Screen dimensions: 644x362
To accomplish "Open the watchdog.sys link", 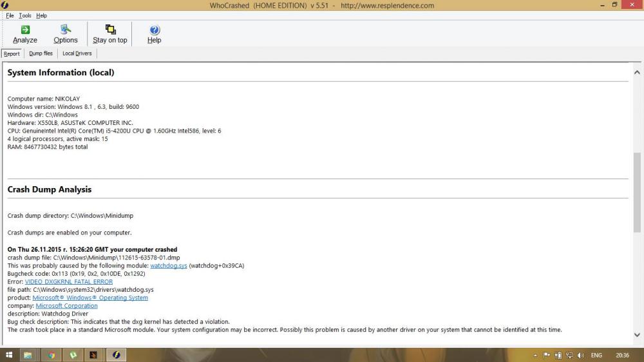I will 168,266.
